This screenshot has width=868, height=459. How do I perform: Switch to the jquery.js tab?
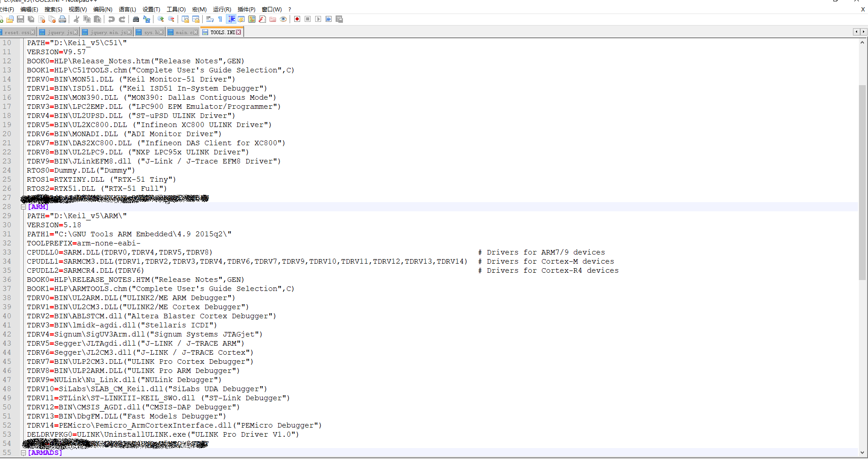(58, 32)
